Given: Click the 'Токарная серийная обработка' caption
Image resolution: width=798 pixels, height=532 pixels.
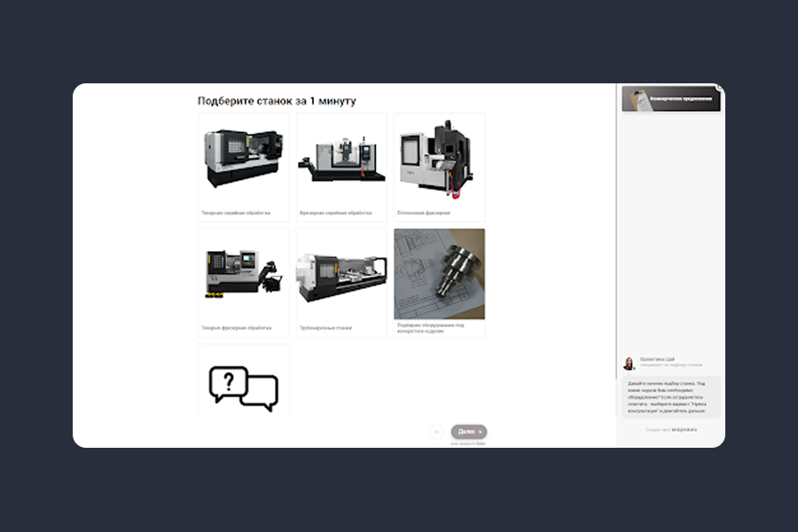Looking at the screenshot, I should (x=236, y=213).
